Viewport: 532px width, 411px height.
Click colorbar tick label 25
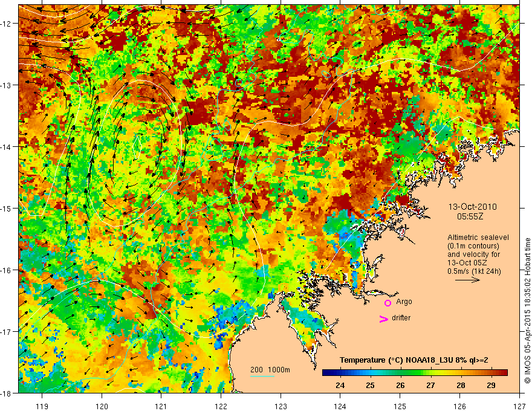coord(370,385)
